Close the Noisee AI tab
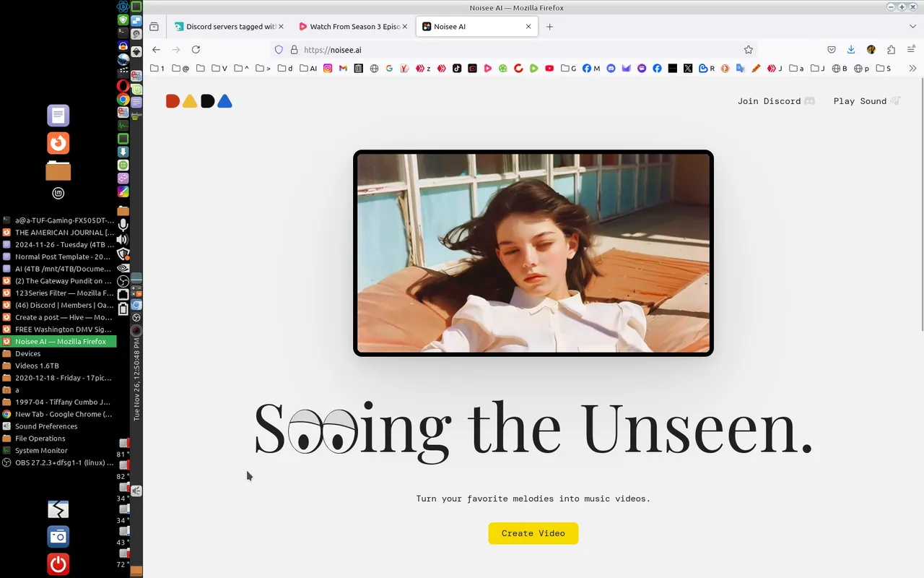The height and width of the screenshot is (578, 924). tap(528, 27)
